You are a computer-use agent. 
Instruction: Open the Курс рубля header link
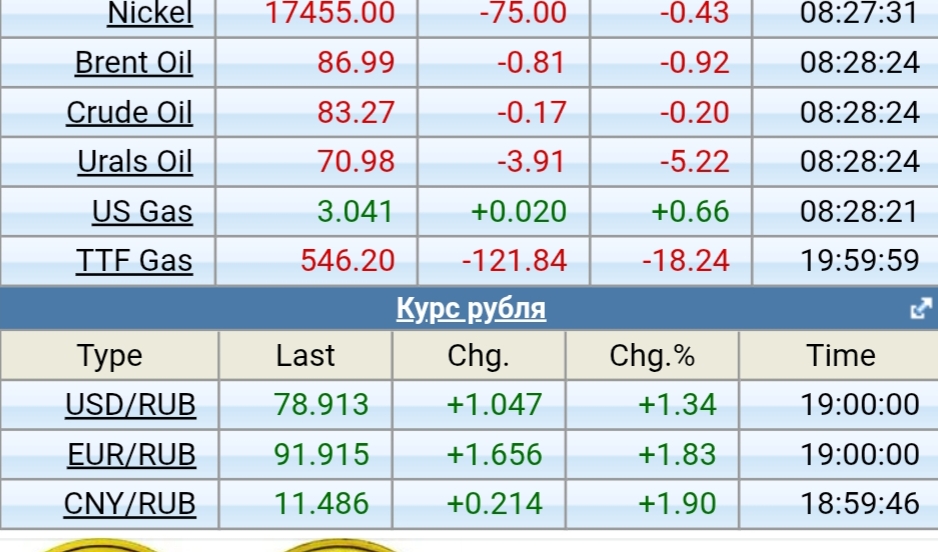coord(471,308)
